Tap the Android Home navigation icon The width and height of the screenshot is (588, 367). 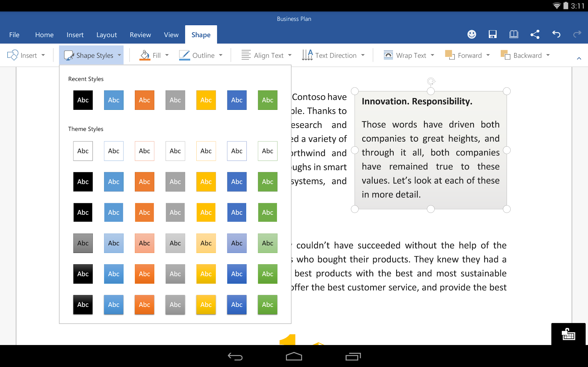[x=294, y=356]
